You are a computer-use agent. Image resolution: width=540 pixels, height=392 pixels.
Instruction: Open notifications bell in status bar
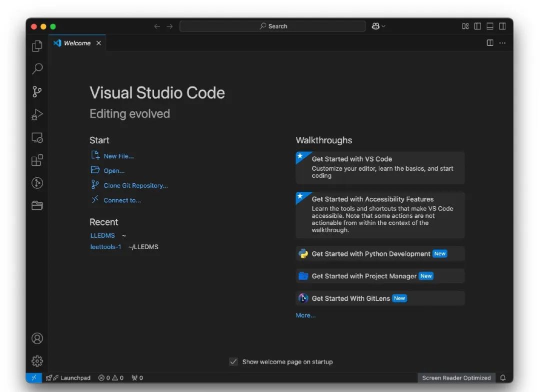tap(503, 378)
